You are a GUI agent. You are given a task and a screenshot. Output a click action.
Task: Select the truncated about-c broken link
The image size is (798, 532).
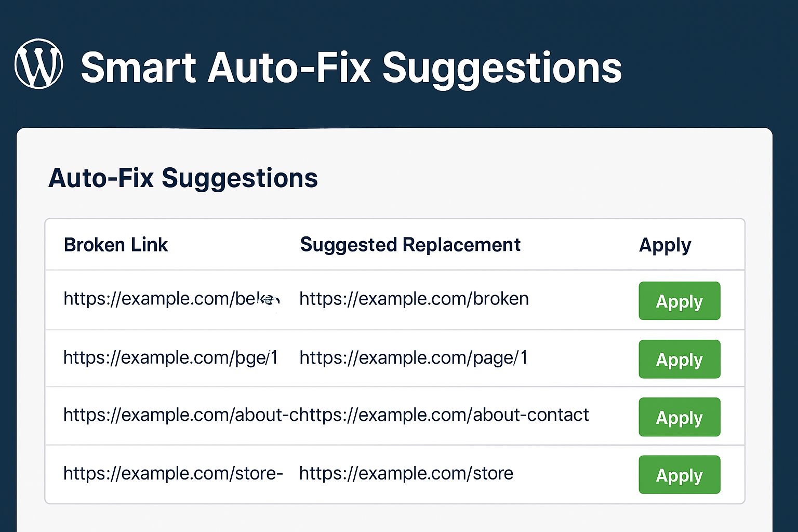pyautogui.click(x=177, y=415)
